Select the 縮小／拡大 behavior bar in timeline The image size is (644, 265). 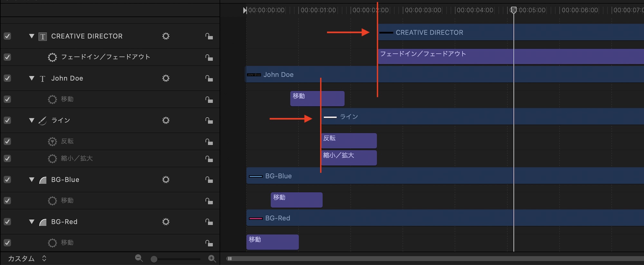[x=349, y=158]
